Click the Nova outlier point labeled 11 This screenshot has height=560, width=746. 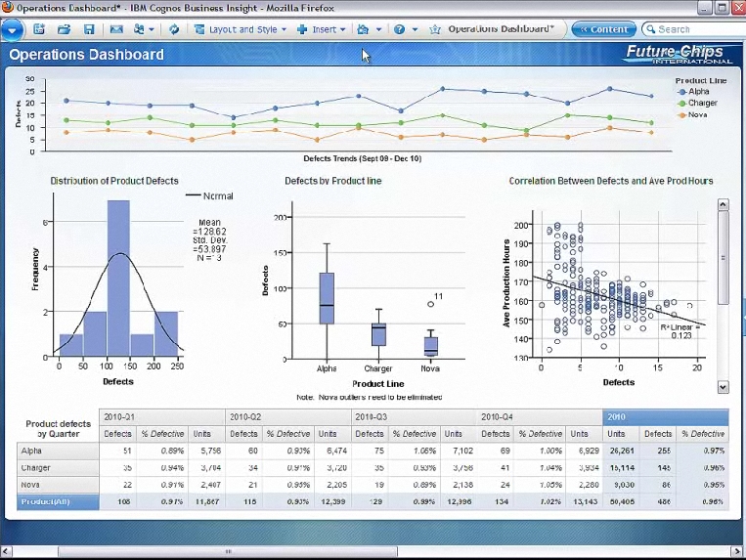(430, 304)
